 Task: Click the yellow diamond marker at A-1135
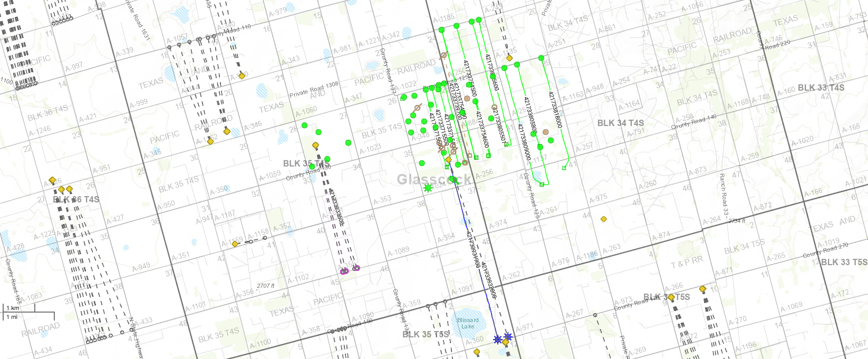point(509,58)
